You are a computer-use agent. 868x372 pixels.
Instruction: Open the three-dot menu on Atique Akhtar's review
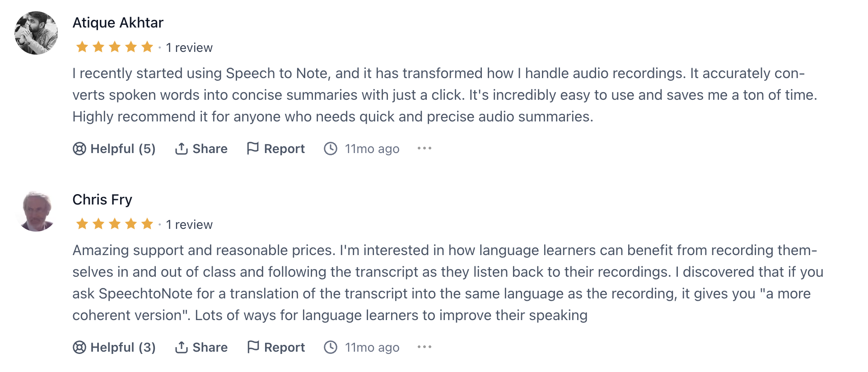[x=425, y=148]
